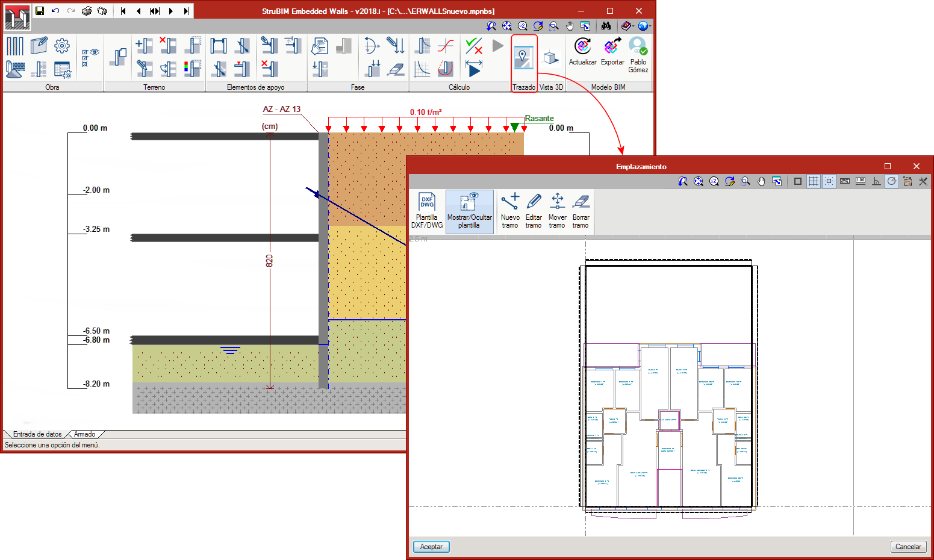Toggle keyboard coordinate input in Emplazamiento
Image resolution: width=934 pixels, height=560 pixels.
(845, 181)
